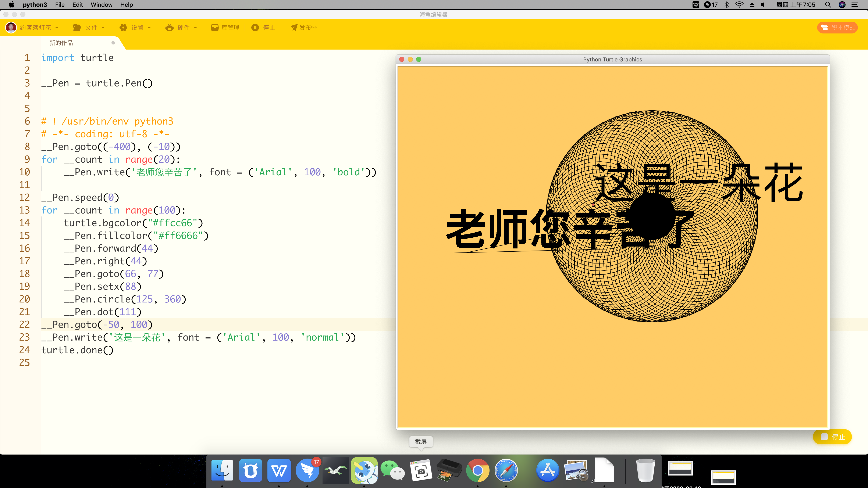Open Safari from the Dock
Screen dimensions: 868x488
point(506,470)
